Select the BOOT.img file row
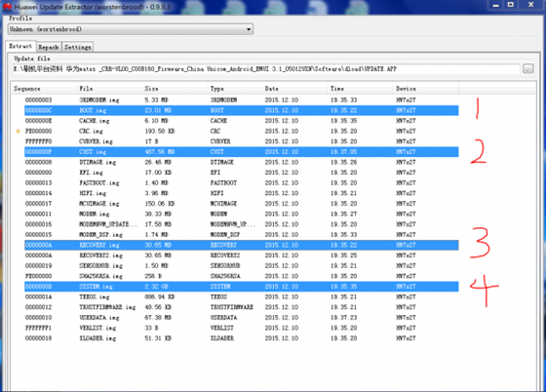 click(x=242, y=110)
